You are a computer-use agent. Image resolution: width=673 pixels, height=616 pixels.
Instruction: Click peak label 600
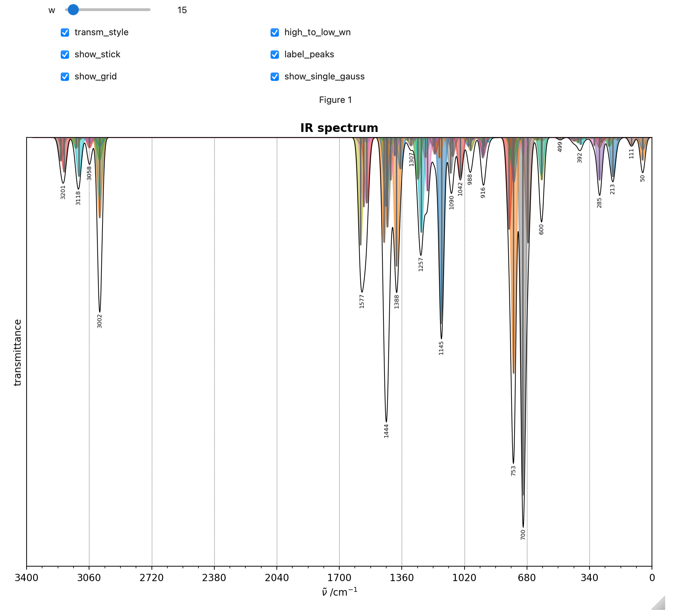point(541,230)
